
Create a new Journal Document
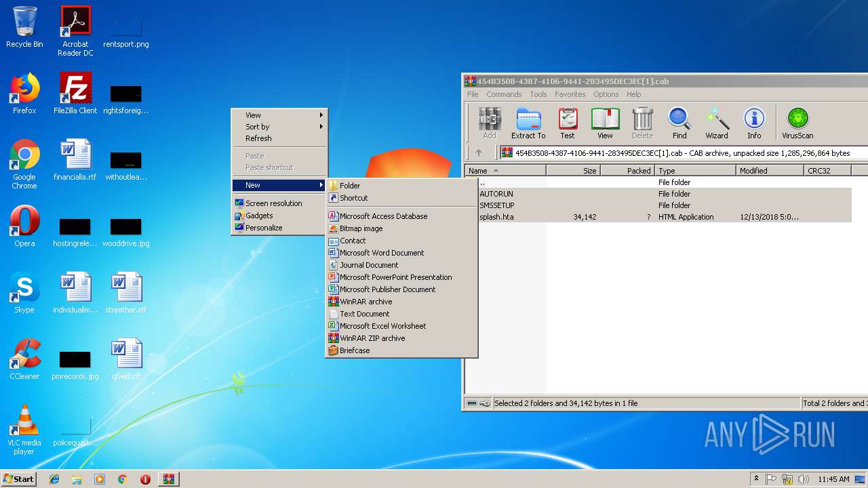(x=401, y=265)
